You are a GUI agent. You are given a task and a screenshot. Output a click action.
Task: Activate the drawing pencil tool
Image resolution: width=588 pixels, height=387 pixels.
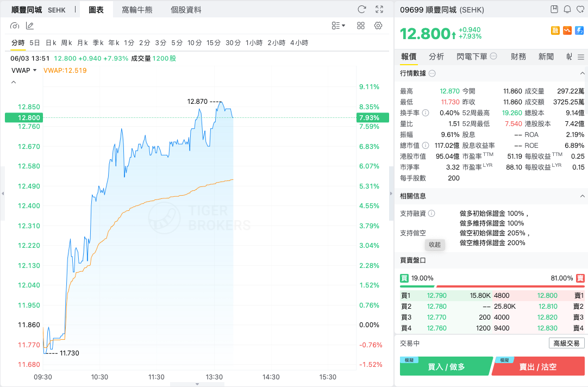click(30, 26)
